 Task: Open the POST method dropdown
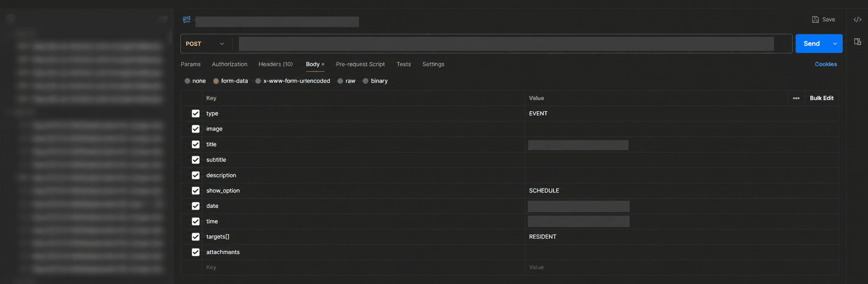[205, 44]
